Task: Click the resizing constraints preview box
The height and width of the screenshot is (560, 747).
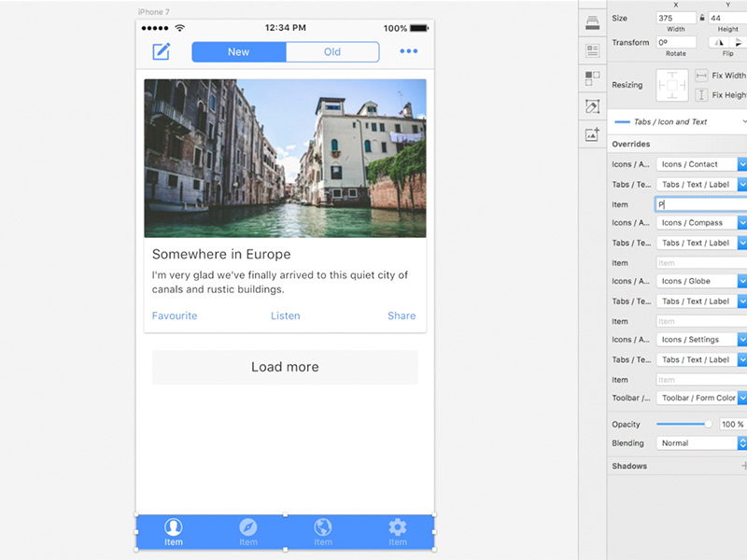Action: pyautogui.click(x=671, y=85)
